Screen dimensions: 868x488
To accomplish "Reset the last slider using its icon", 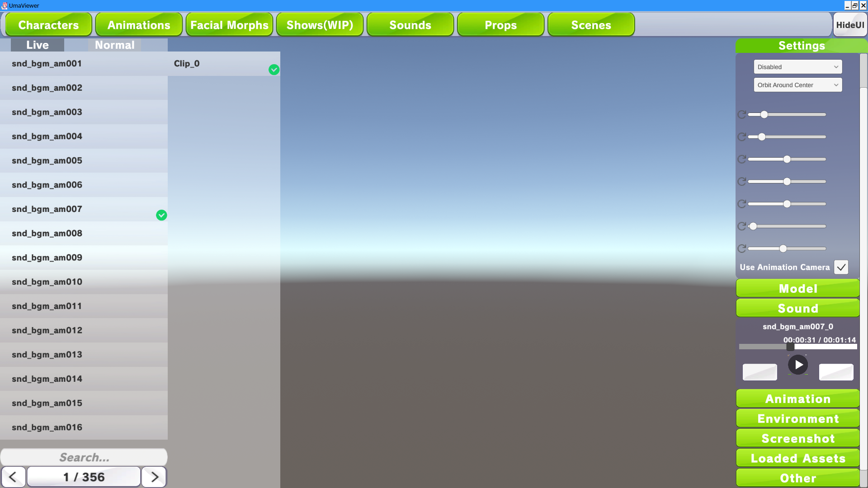I will (742, 249).
